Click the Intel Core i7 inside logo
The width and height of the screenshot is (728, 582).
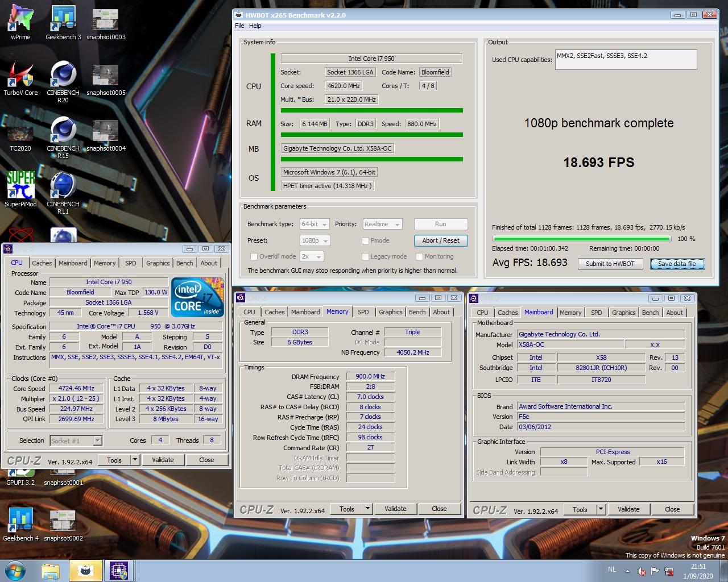197,297
